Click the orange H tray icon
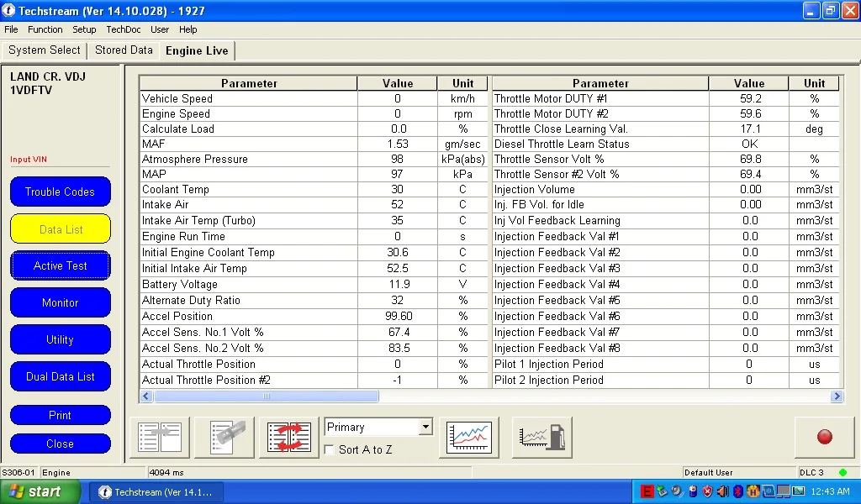 tap(753, 491)
